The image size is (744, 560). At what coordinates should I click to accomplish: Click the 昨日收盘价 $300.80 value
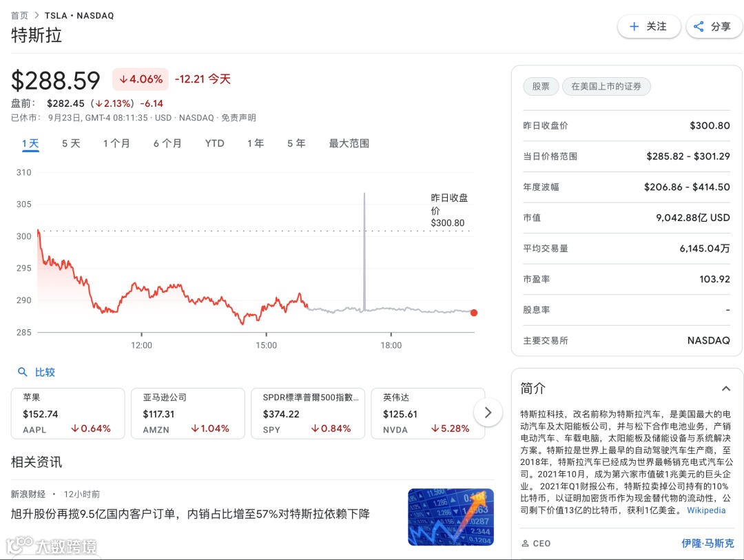[710, 126]
